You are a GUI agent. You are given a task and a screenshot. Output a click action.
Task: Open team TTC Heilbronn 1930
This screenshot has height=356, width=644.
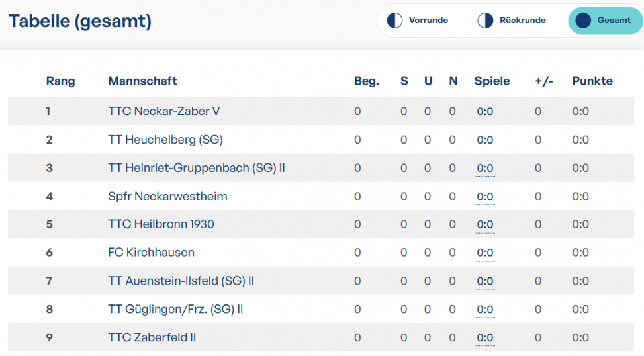(x=161, y=224)
